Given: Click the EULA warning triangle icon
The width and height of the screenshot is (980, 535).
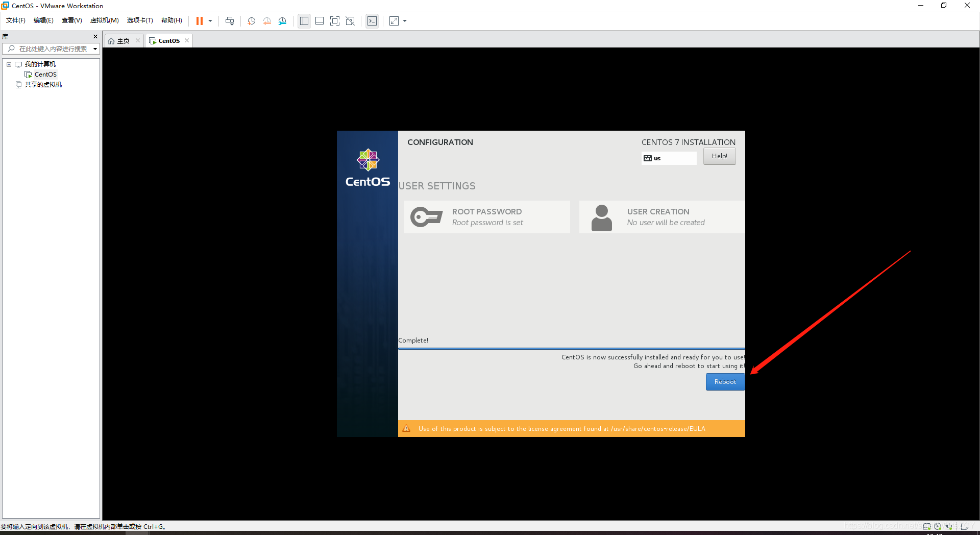Looking at the screenshot, I should (406, 429).
